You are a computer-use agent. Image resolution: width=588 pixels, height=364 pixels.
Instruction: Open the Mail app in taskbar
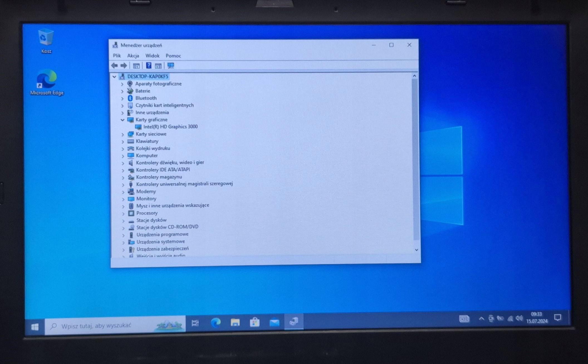pos(275,322)
